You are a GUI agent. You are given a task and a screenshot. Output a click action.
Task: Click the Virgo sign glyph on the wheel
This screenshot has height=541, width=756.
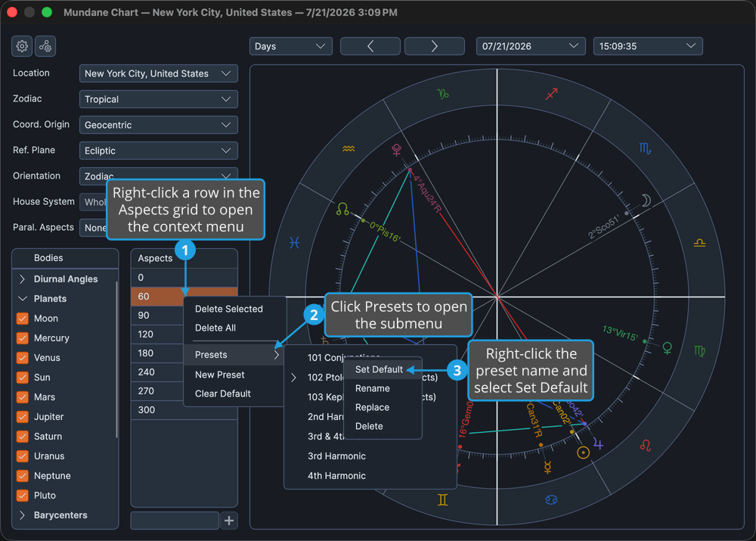tap(699, 351)
